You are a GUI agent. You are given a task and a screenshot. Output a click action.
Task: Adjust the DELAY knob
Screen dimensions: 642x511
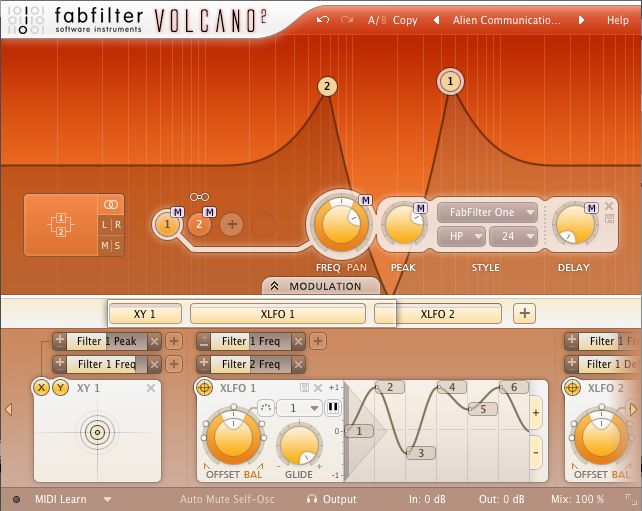tap(574, 224)
